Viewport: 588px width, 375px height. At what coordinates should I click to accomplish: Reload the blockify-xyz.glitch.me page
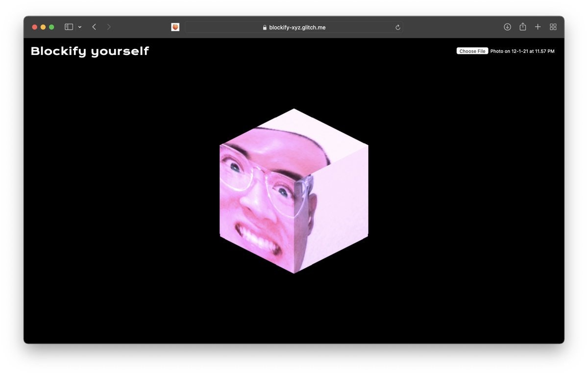398,27
